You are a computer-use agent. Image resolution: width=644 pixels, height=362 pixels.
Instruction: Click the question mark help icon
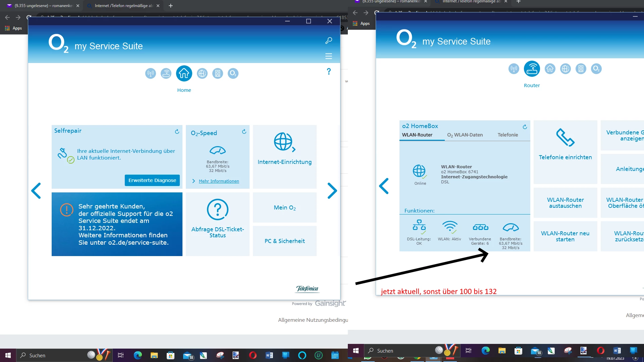coord(329,71)
